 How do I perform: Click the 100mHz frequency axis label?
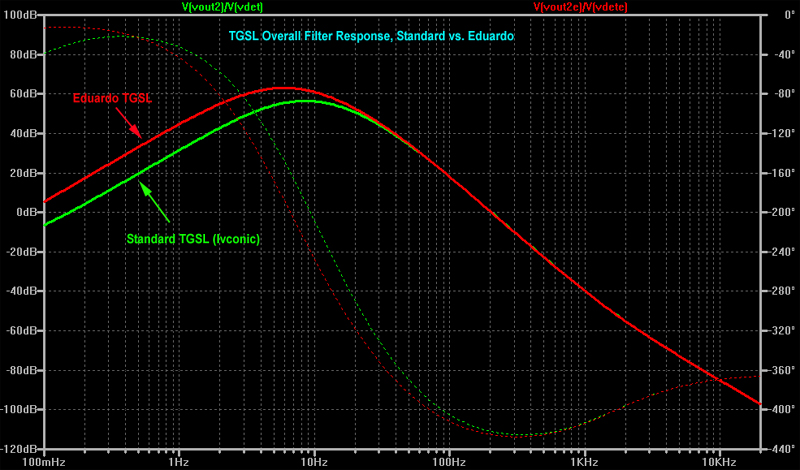click(x=44, y=462)
